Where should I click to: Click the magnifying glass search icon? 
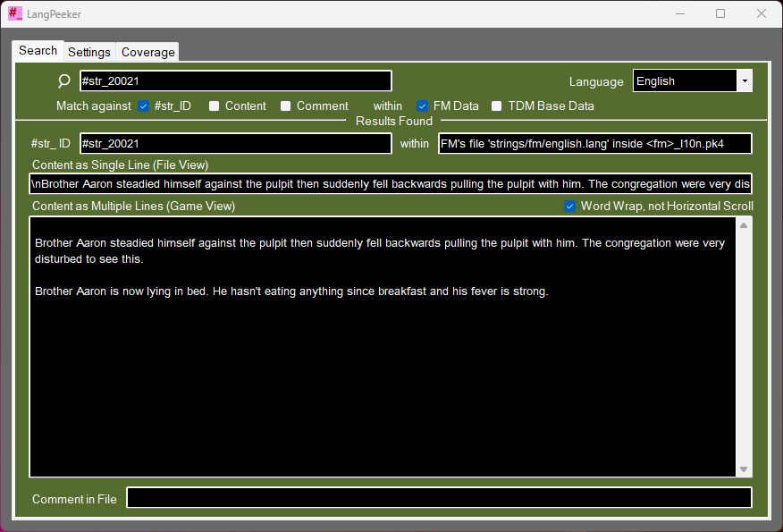coord(63,81)
